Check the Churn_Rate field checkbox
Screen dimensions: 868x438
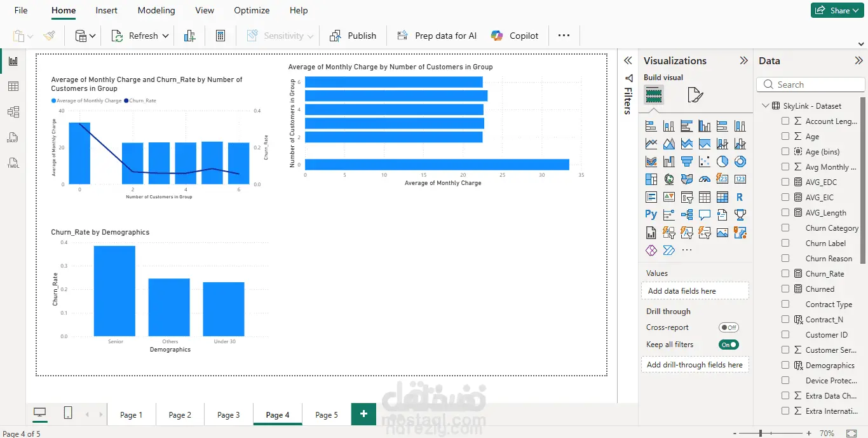tap(785, 273)
